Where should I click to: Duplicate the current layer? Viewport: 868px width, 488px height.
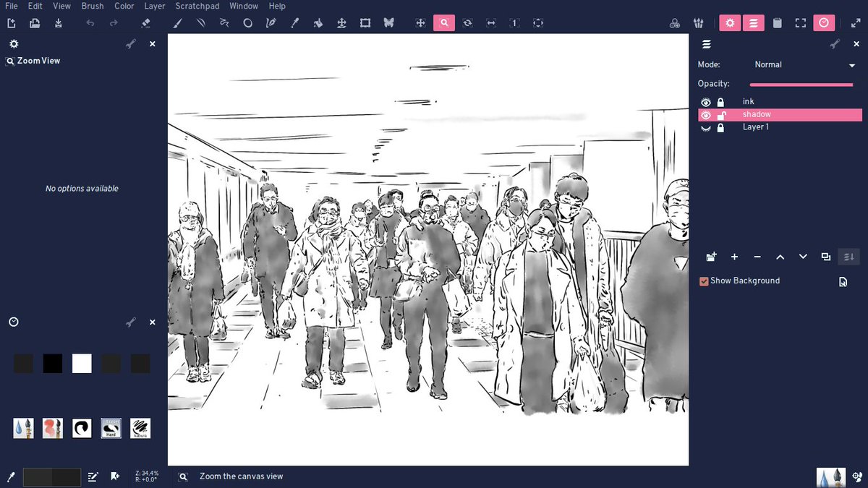(x=826, y=257)
